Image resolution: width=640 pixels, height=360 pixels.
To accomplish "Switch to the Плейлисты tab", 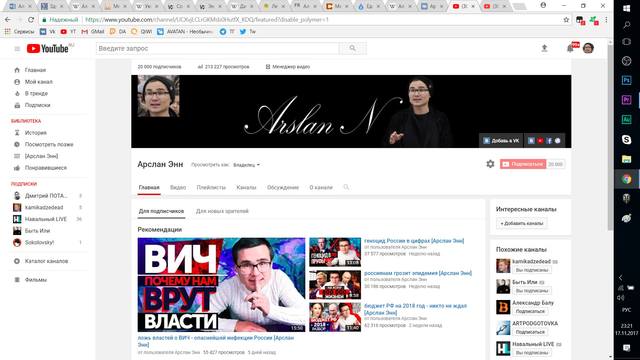I will 211,187.
